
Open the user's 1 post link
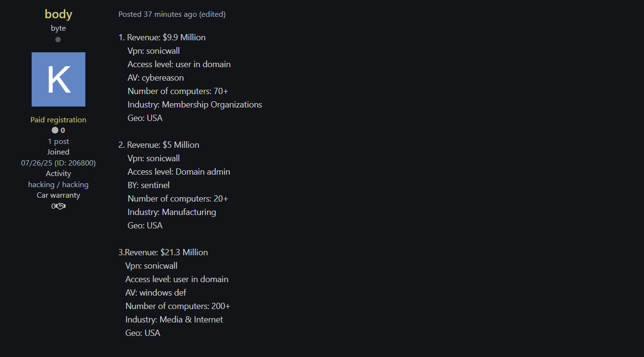coord(59,142)
